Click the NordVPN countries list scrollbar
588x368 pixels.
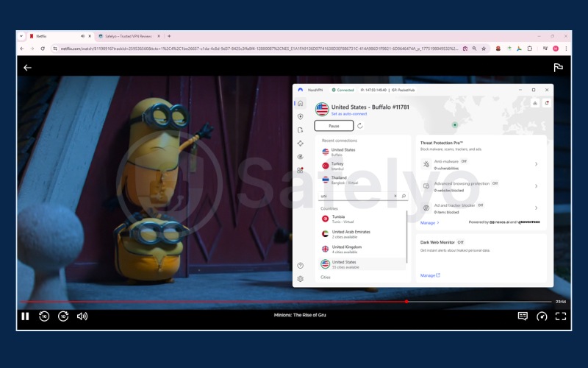[407, 236]
